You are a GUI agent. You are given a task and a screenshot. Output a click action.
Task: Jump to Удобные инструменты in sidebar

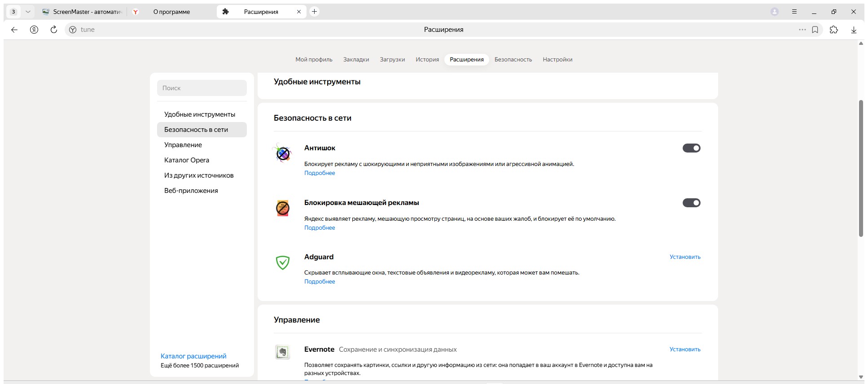click(202, 114)
